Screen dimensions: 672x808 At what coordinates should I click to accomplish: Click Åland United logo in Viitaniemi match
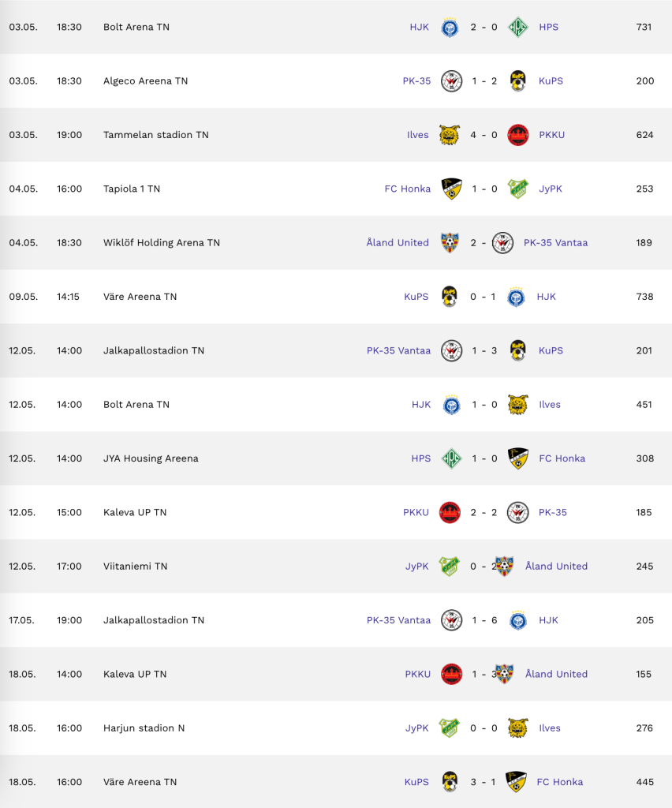coord(504,566)
